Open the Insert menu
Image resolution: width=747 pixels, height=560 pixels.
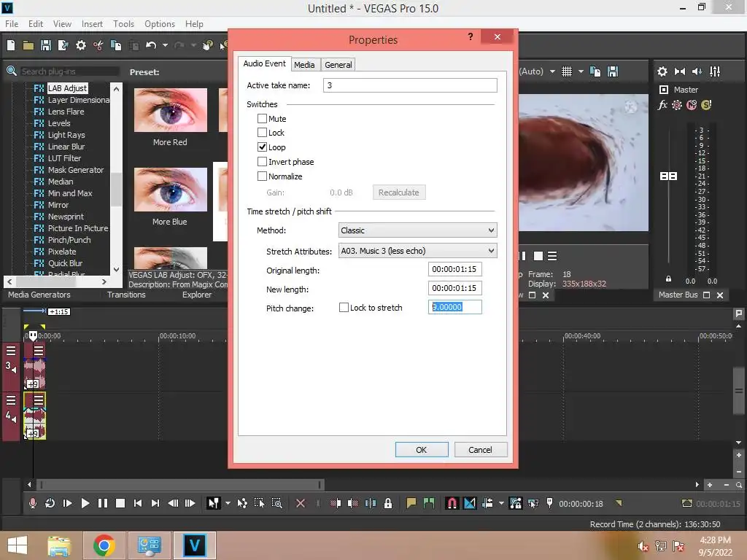tap(92, 24)
